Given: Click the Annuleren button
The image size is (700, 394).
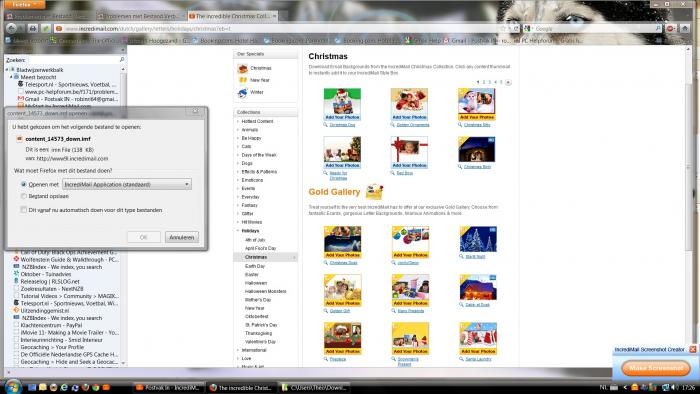Looking at the screenshot, I should tap(182, 237).
